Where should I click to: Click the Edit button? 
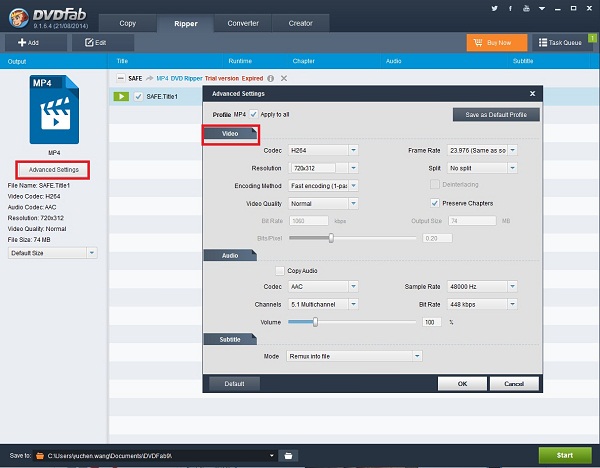coord(103,42)
